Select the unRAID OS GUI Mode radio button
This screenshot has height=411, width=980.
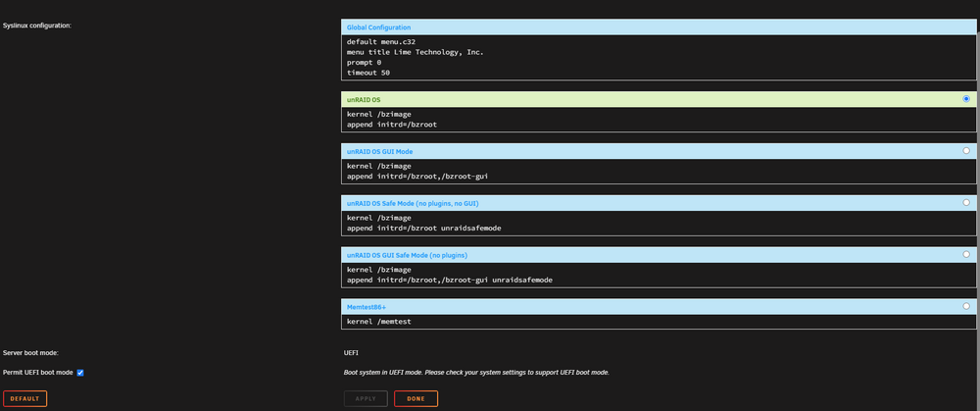click(x=966, y=151)
